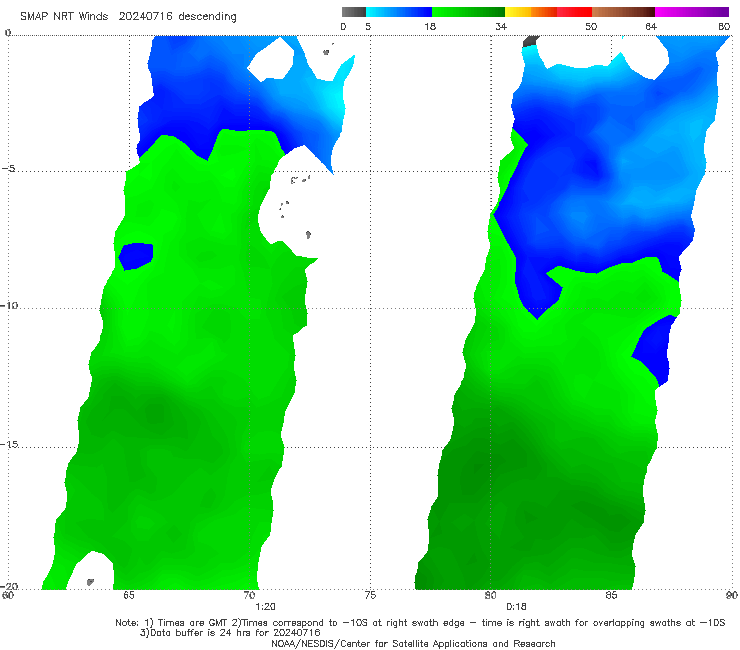
Task: Click the latitude axis label "-10"
Action: tap(9, 305)
